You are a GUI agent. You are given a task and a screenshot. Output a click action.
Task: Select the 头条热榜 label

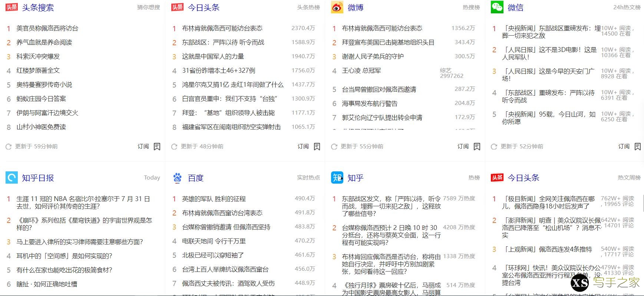pyautogui.click(x=308, y=7)
